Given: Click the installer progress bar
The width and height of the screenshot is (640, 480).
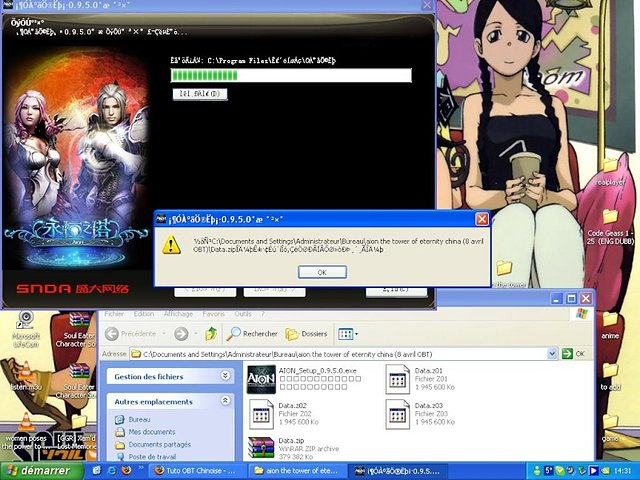Looking at the screenshot, I should [x=291, y=75].
